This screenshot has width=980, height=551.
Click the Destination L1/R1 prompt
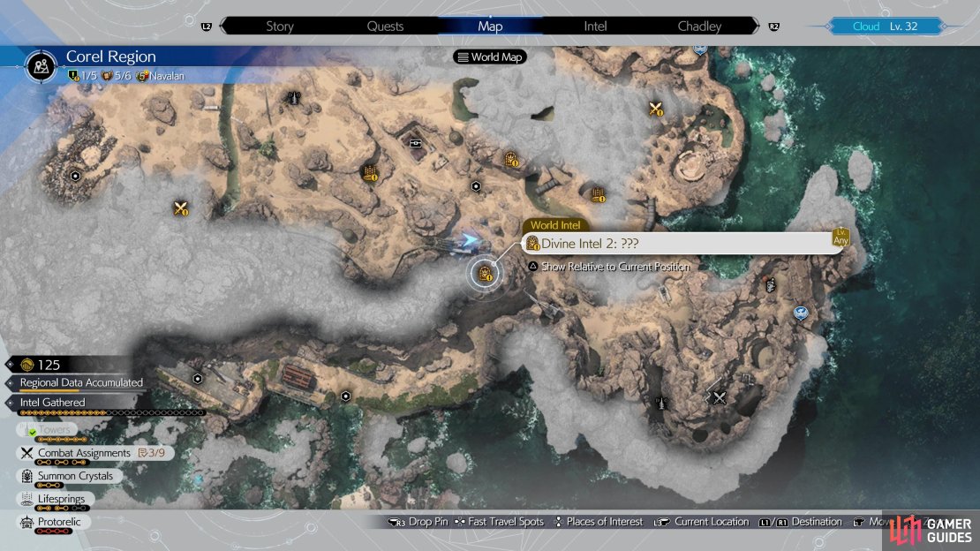coord(801,522)
